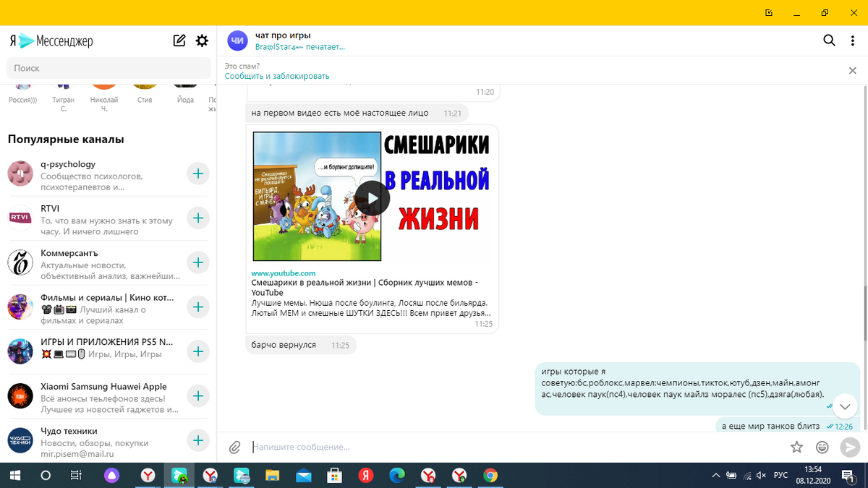Launch Yandex Messenger from the taskbar
This screenshot has width=868, height=488.
point(179,476)
